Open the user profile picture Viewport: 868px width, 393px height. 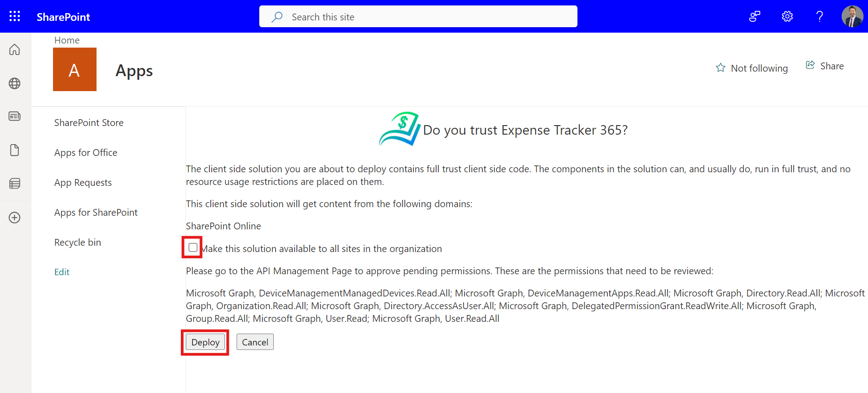(852, 16)
